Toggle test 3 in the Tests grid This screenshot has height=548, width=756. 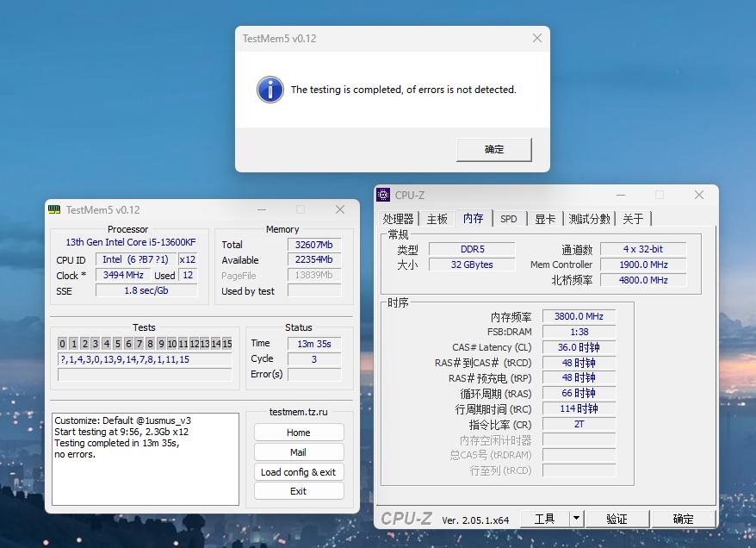tap(94, 344)
